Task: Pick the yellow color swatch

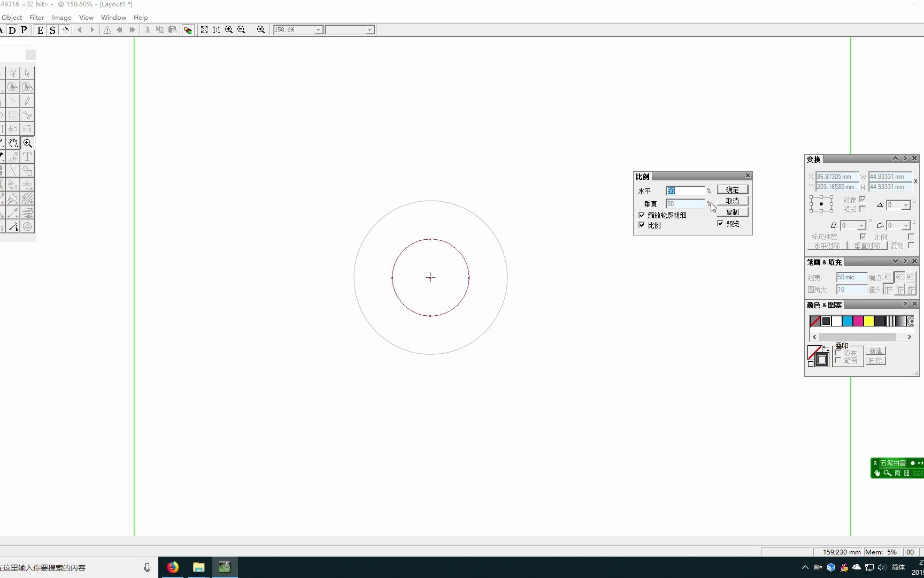Action: [x=869, y=321]
